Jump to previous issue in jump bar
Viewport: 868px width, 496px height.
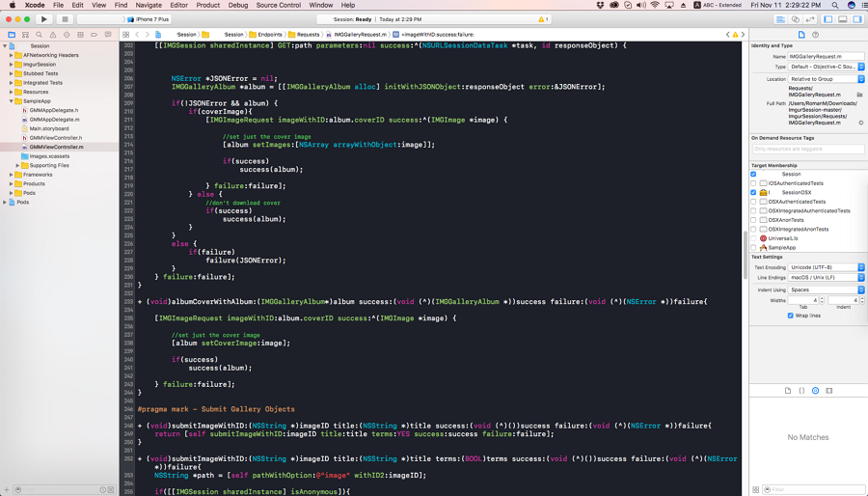[x=728, y=35]
